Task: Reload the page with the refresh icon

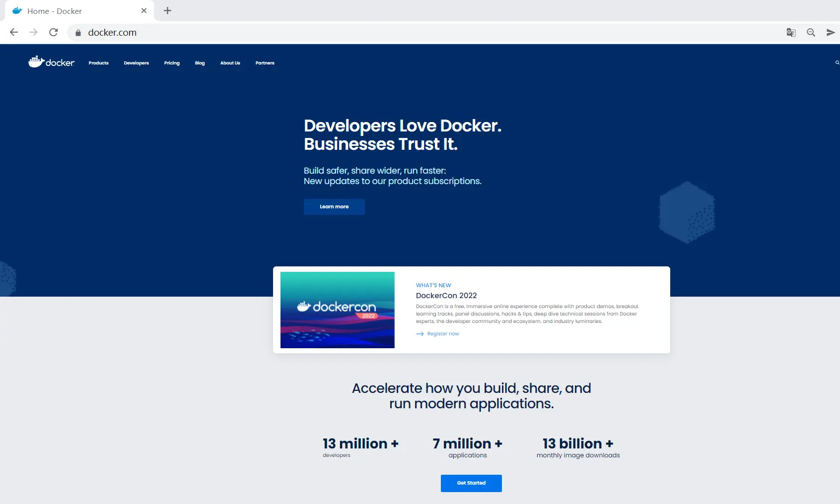Action: pos(54,32)
